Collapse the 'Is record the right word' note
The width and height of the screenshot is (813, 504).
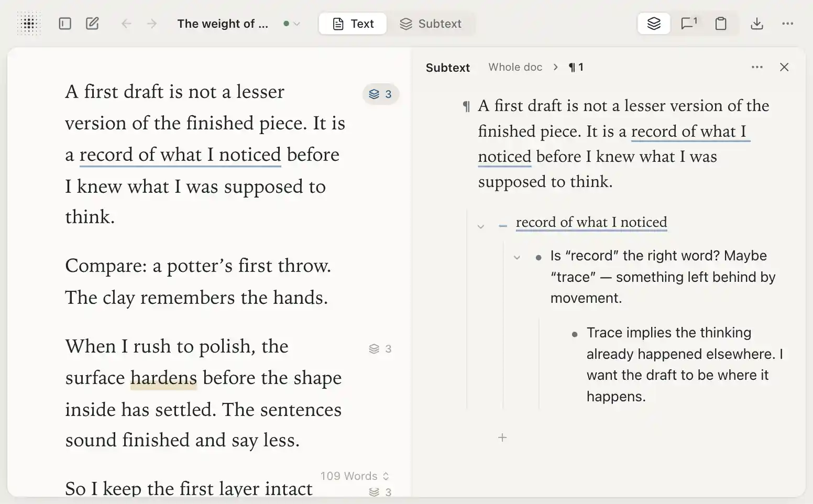(x=517, y=257)
